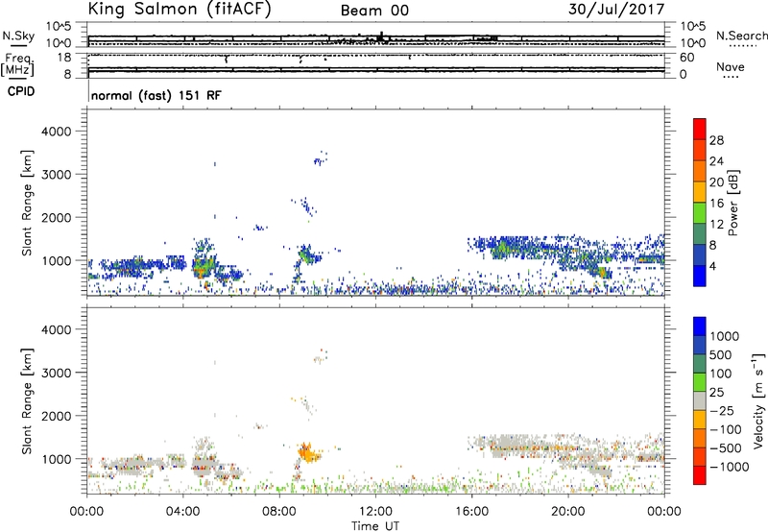Click the red top segment of the Power color bar
Screen dimensions: 768x532
(700, 129)
